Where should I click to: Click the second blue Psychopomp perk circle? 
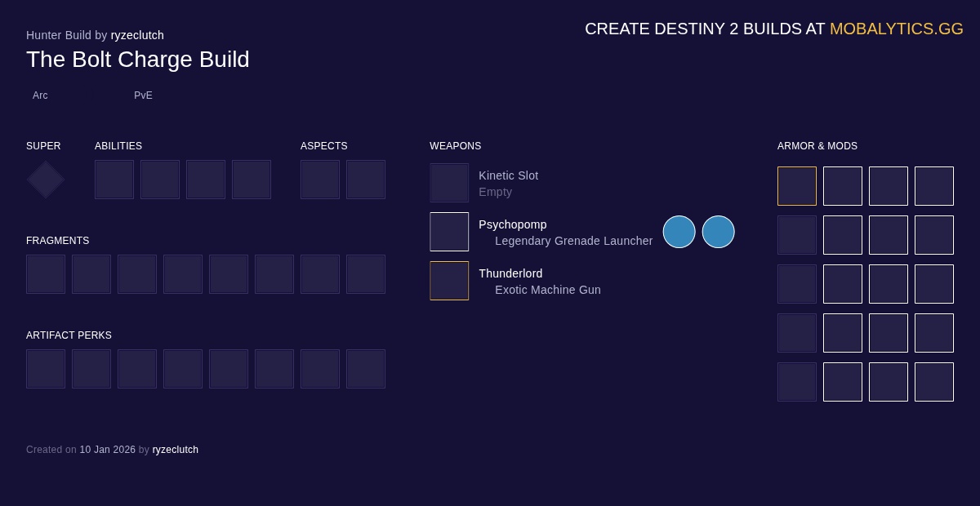(x=718, y=232)
